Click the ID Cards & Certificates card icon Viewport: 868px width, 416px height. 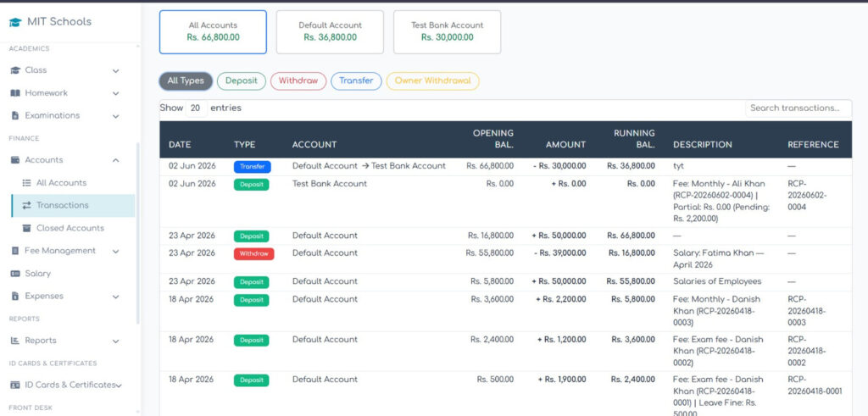[x=15, y=385]
